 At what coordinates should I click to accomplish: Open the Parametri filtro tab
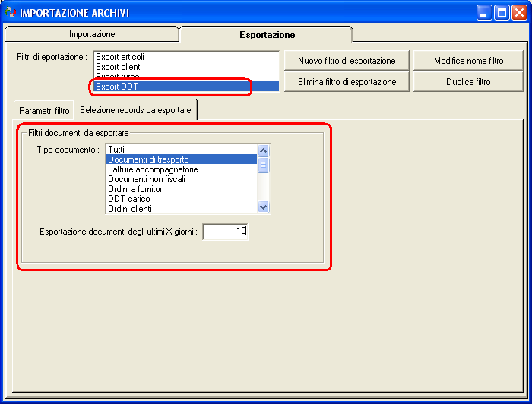(44, 110)
